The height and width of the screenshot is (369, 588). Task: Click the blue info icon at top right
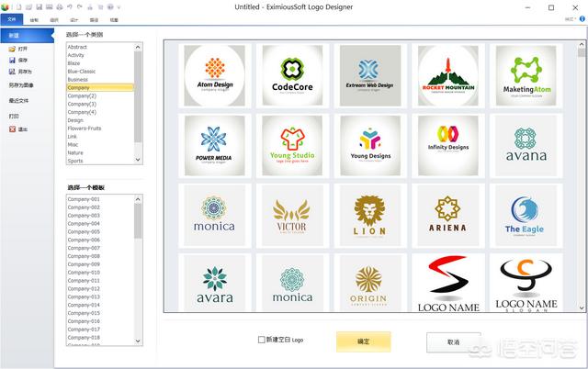(582, 19)
